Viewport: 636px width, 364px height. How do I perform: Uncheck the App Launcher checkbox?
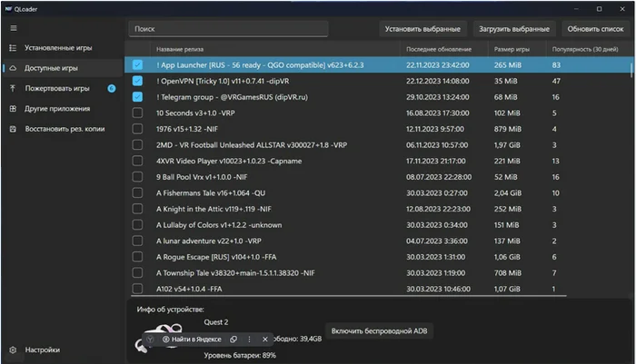pos(137,64)
